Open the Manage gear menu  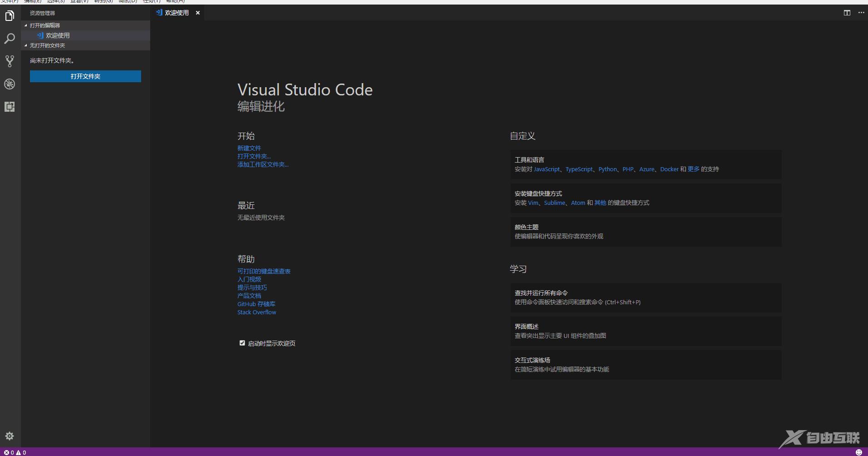pyautogui.click(x=10, y=436)
